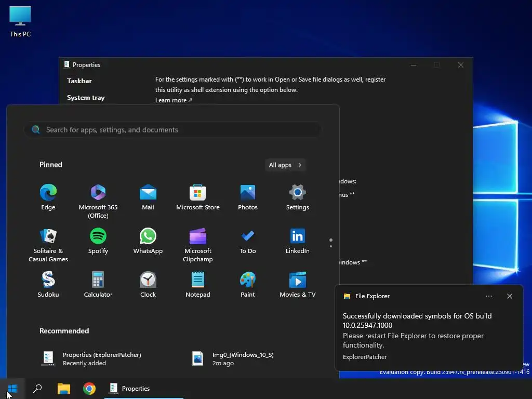Screen dimensions: 532x399
Task: Click the Recommended section heading
Action: point(64,331)
